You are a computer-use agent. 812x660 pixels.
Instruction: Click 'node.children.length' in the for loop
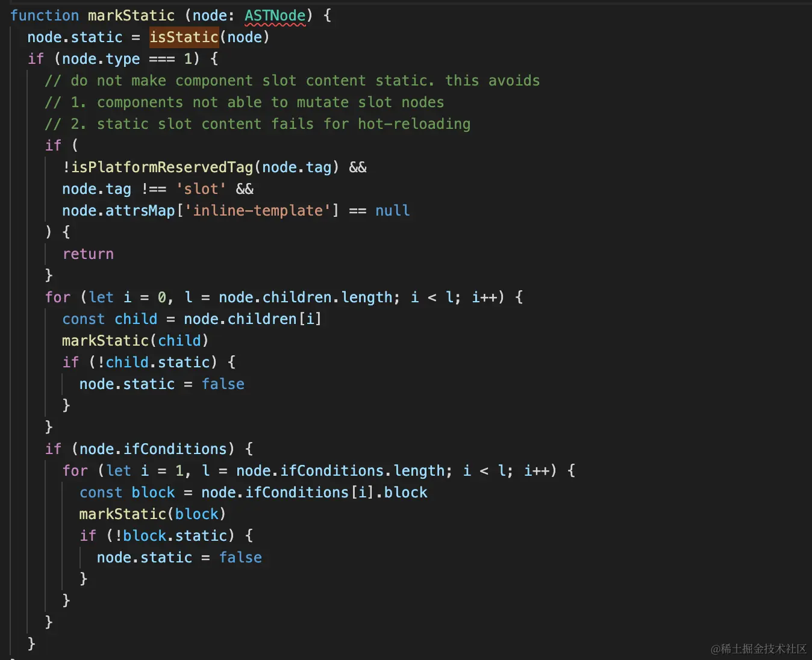pyautogui.click(x=305, y=297)
